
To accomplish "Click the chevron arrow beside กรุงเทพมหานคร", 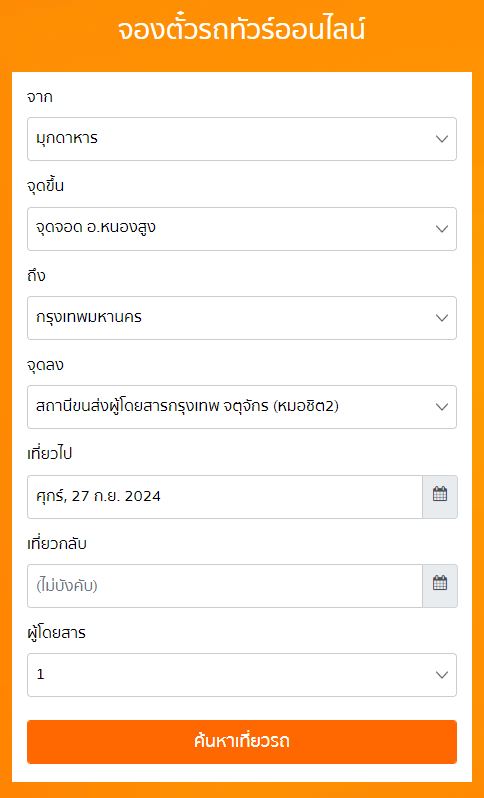I will coord(442,318).
